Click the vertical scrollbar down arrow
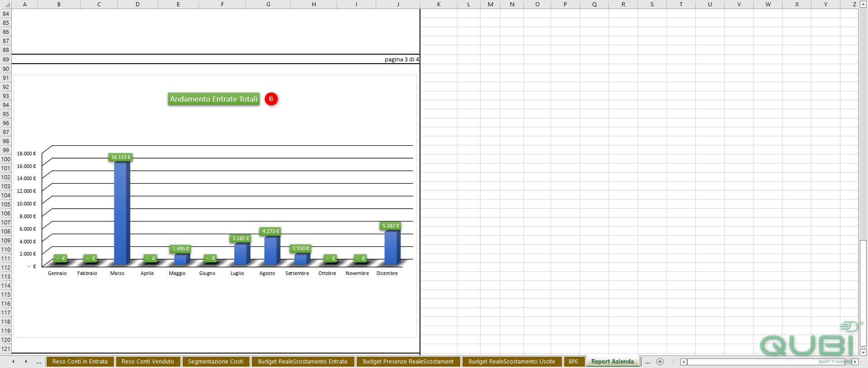Image resolution: width=868 pixels, height=368 pixels. tap(863, 352)
